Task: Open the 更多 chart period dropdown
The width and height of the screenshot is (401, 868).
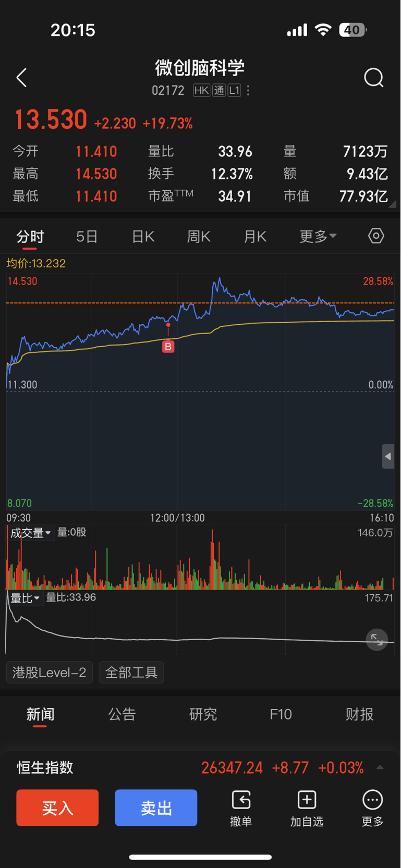Action: [318, 236]
